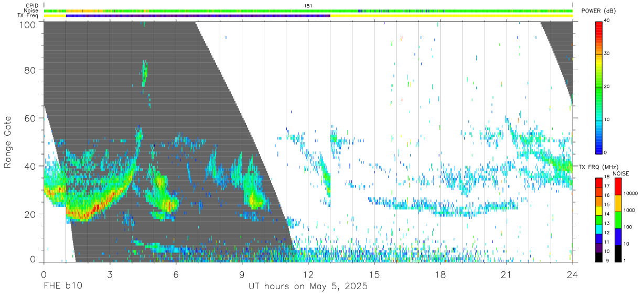
Task: Click the 'UT hours on May 5, 2025' title
Action: [x=308, y=287]
